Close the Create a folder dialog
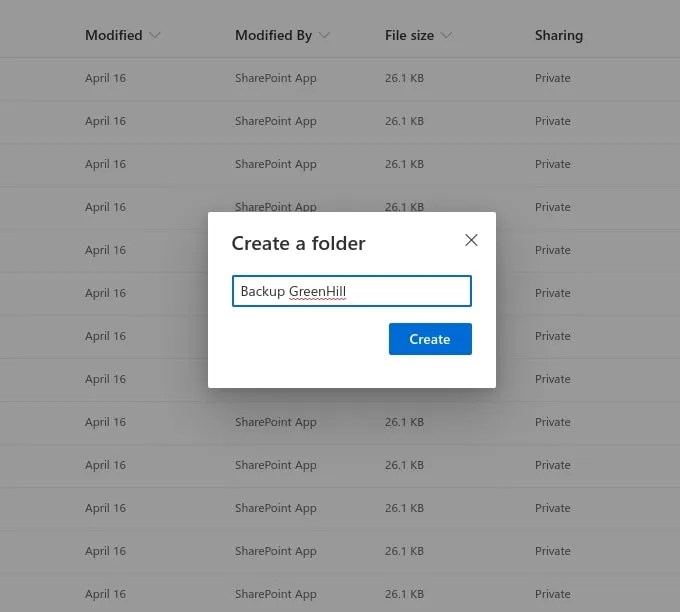Screen dimensions: 680x612 pyautogui.click(x=471, y=240)
